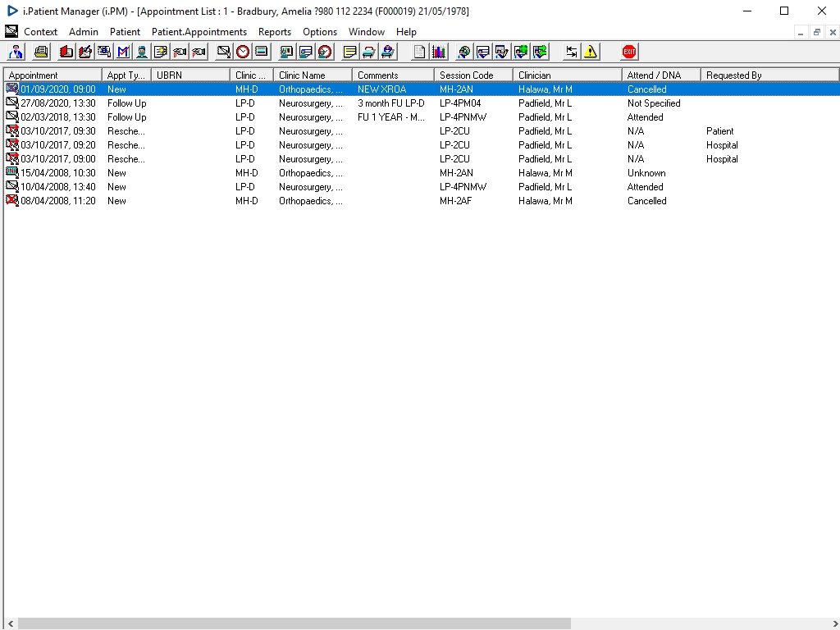Click the red clock toolbar icon

(x=243, y=52)
